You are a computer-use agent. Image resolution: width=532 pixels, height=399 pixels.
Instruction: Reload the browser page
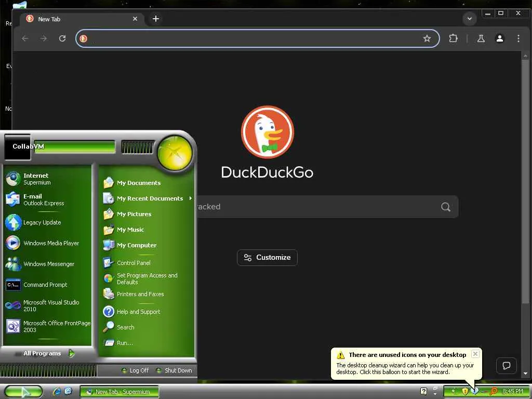[62, 38]
